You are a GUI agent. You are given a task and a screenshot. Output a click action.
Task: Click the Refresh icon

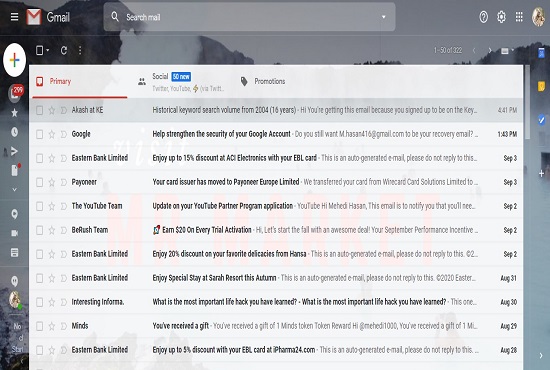coord(64,51)
